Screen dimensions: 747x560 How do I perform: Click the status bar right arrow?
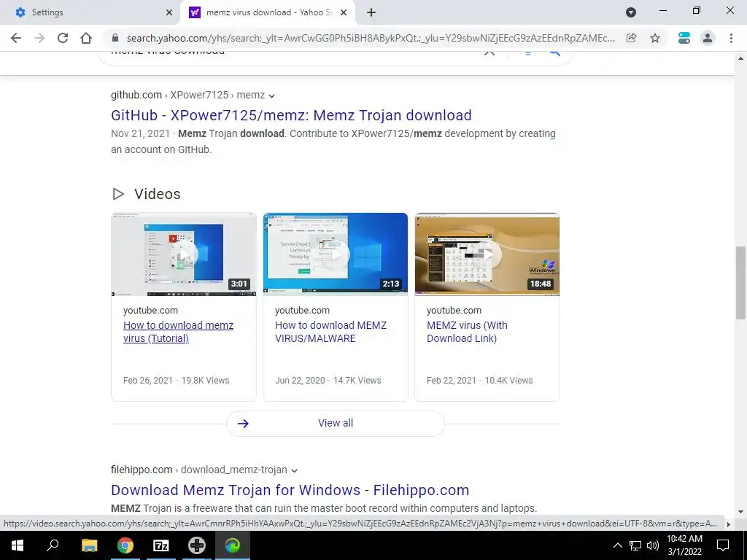[728, 524]
